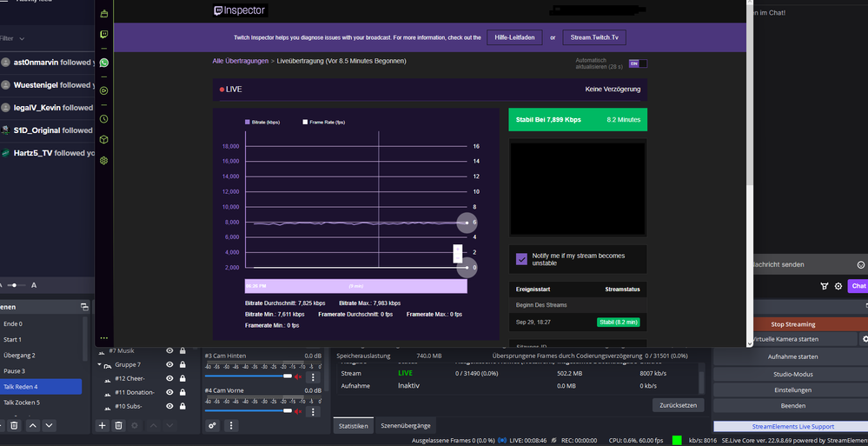This screenshot has width=868, height=446.
Task: Uncheck Notify me if my stream becomes unstable
Action: [x=521, y=259]
